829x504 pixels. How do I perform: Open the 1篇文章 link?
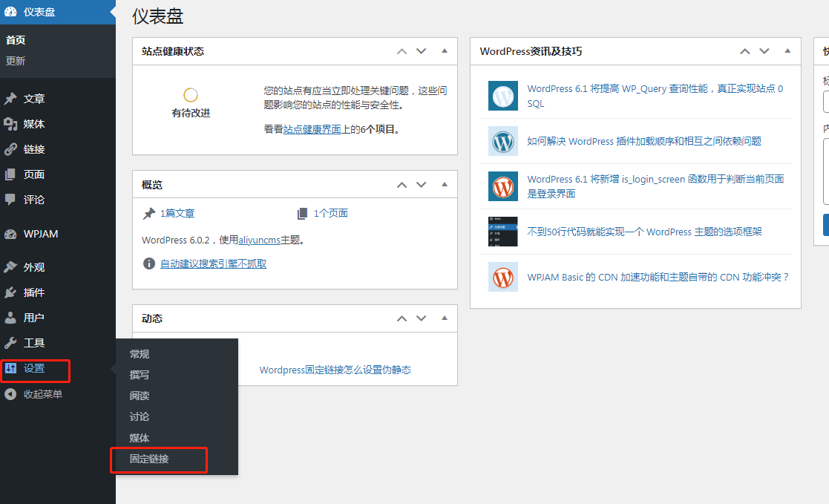[x=177, y=214]
